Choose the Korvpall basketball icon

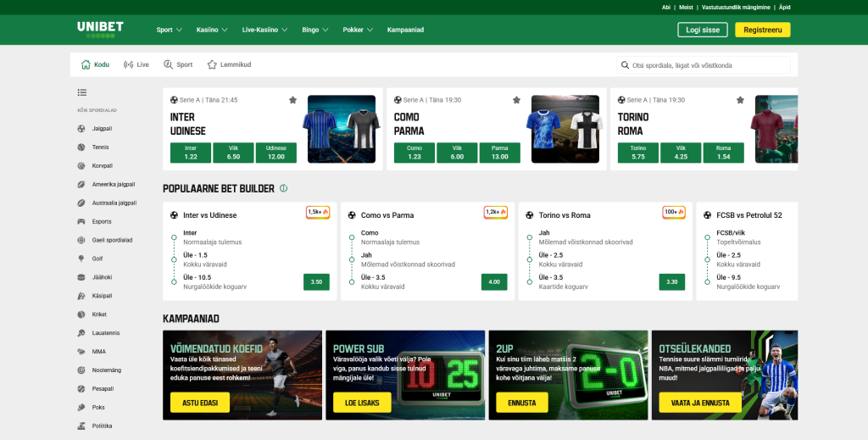[81, 166]
